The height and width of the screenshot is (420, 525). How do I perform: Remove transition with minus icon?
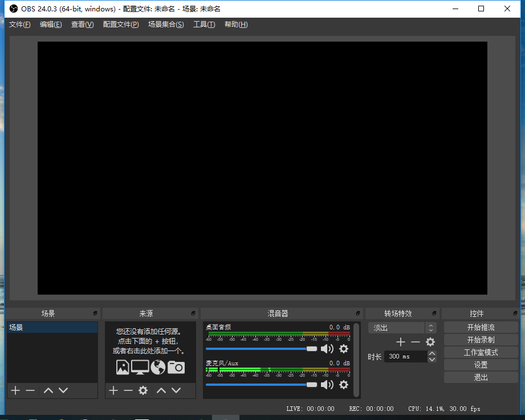coord(416,342)
